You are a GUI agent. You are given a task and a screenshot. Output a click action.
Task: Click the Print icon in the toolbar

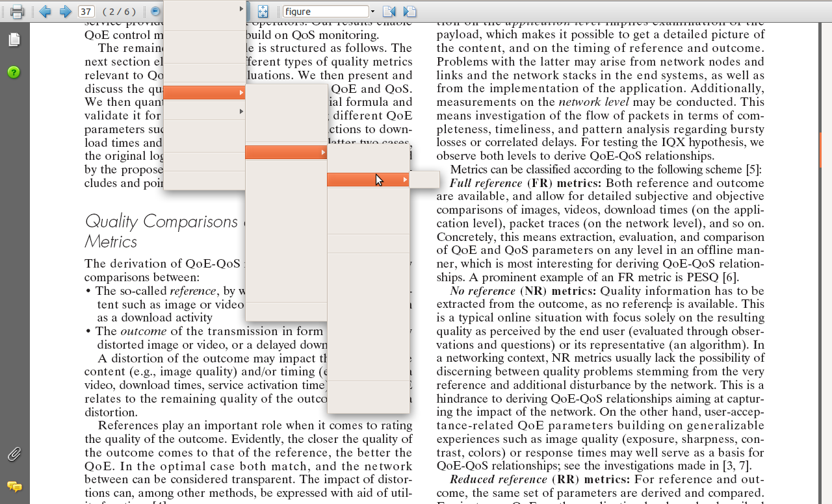point(17,11)
